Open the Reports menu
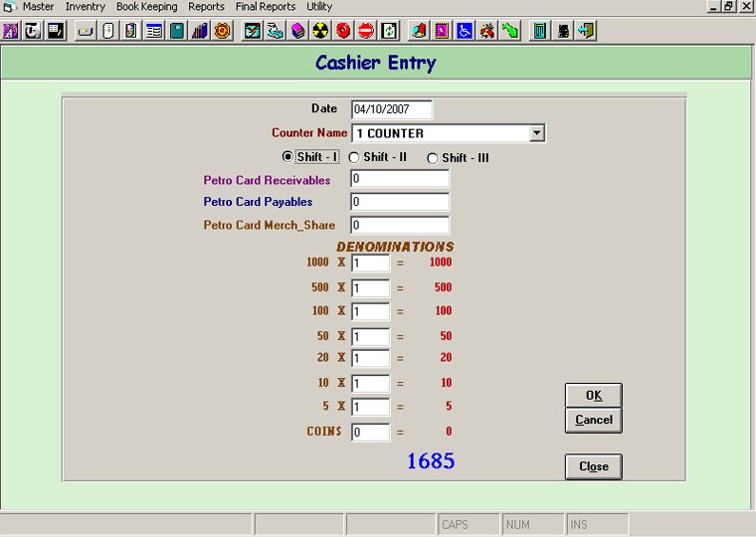 coord(206,7)
